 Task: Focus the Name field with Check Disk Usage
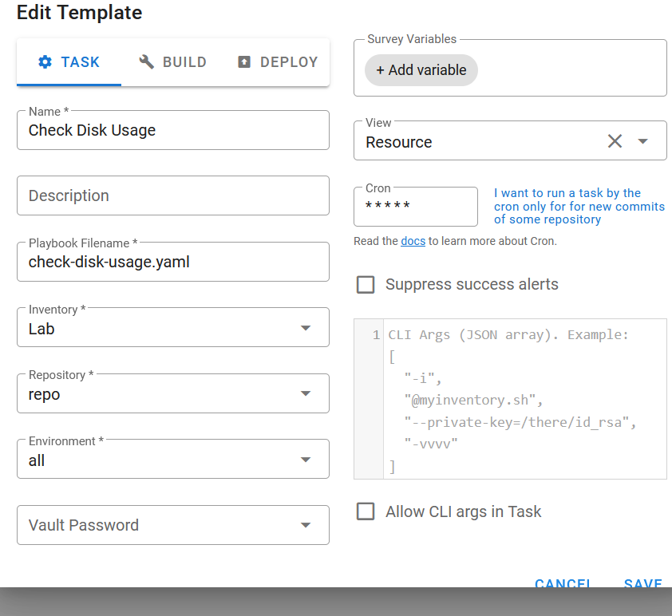click(x=173, y=130)
